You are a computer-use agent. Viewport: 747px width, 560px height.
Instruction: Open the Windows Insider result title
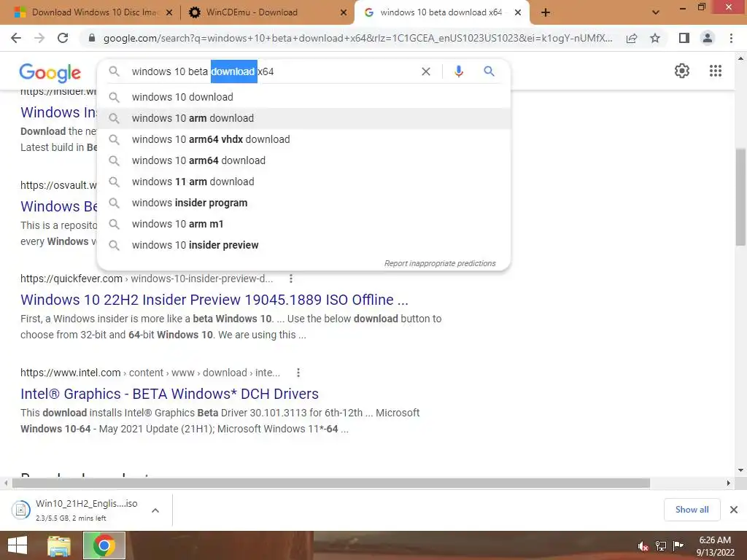58,112
